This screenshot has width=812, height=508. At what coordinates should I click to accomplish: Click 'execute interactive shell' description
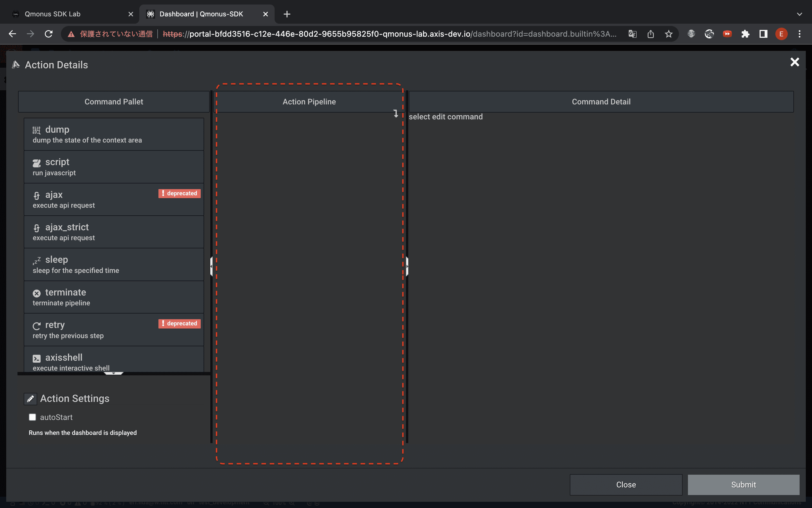71,368
